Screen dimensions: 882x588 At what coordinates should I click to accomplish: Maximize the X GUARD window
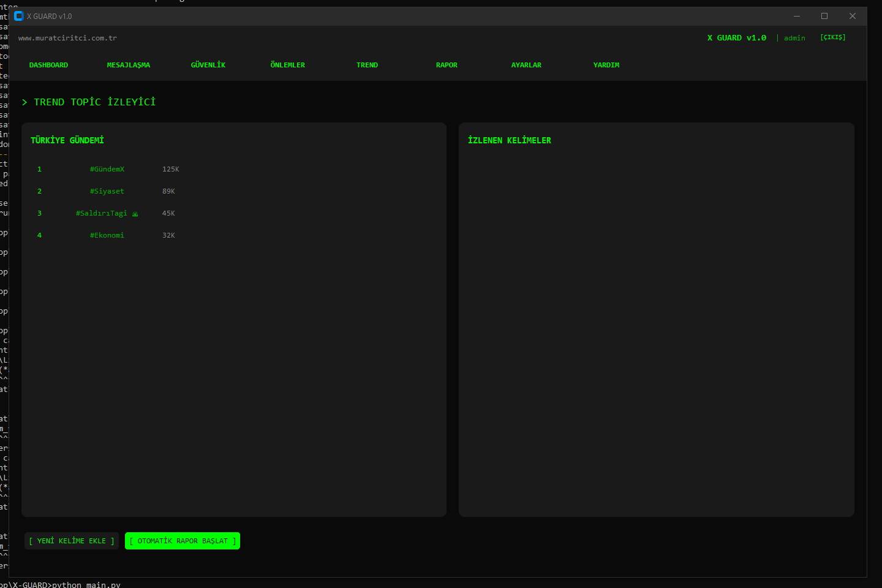coord(824,16)
